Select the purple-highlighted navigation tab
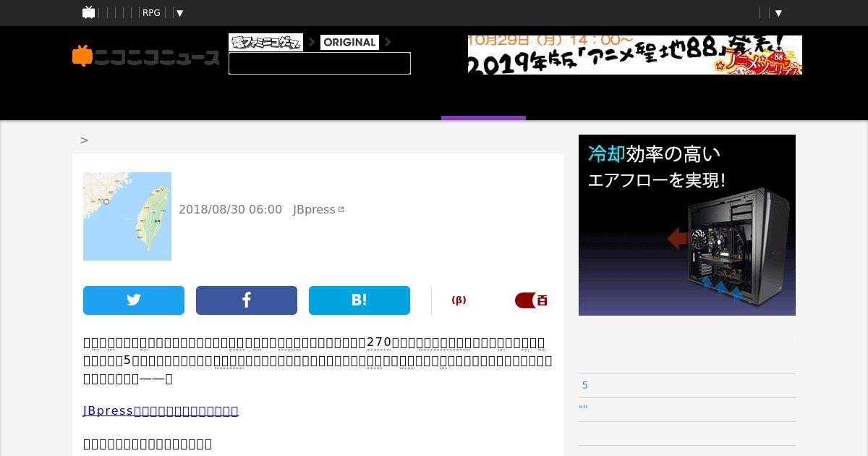This screenshot has width=868, height=456. click(483, 105)
